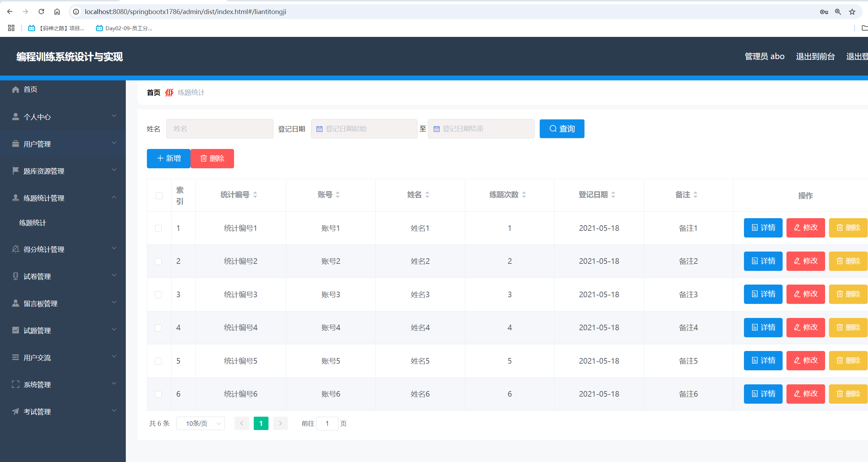The width and height of the screenshot is (868, 462).
Task: Expand 个人中心 menu chevron
Action: pyautogui.click(x=114, y=116)
